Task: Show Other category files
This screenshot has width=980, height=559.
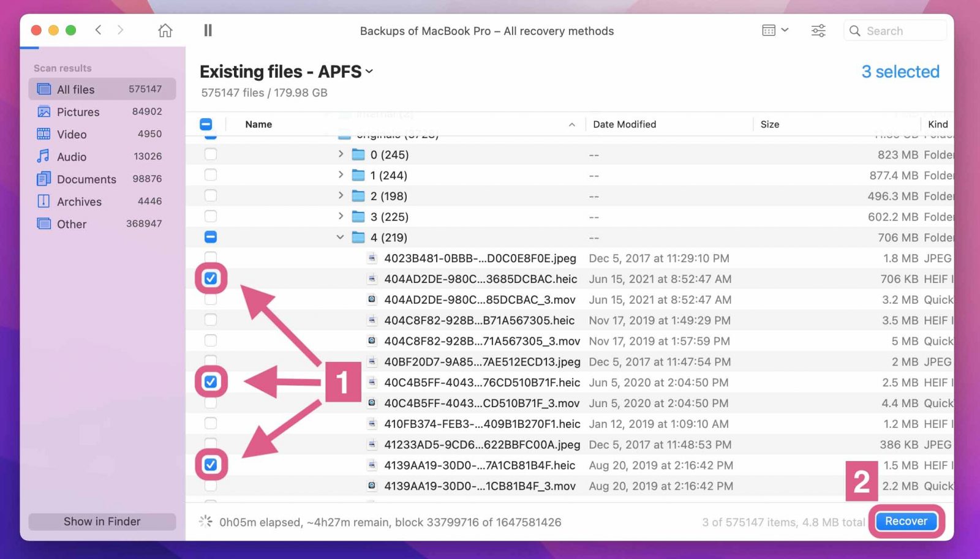Action: (102, 224)
